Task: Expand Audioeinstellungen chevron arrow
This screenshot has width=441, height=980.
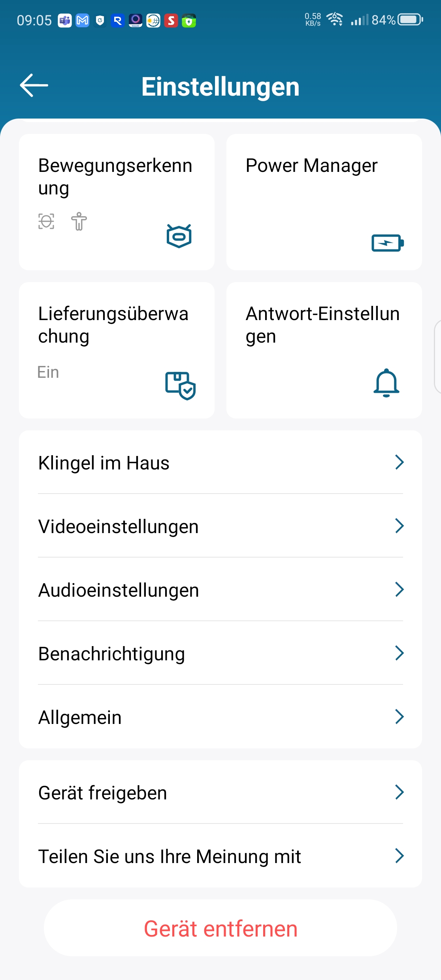Action: [399, 590]
